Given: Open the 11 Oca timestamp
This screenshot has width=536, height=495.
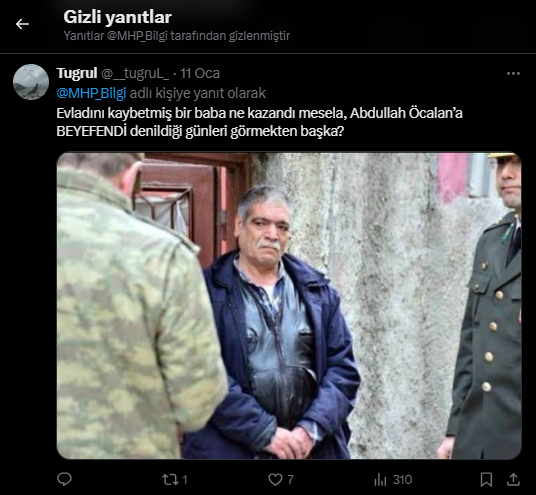Looking at the screenshot, I should point(200,73).
